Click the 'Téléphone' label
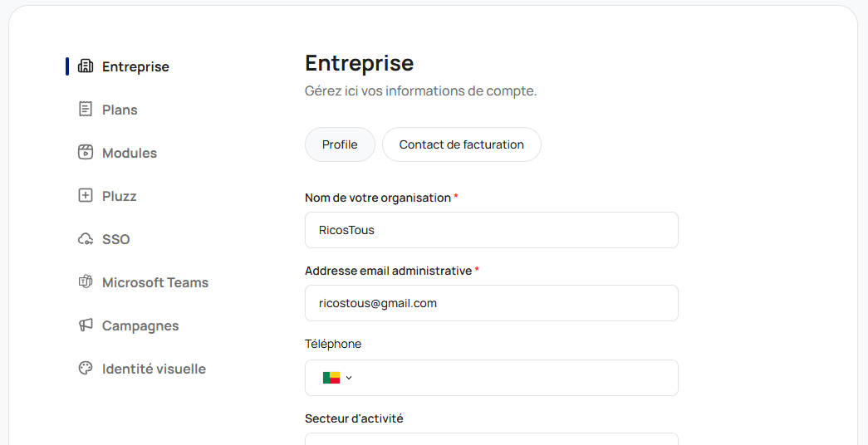 click(333, 344)
